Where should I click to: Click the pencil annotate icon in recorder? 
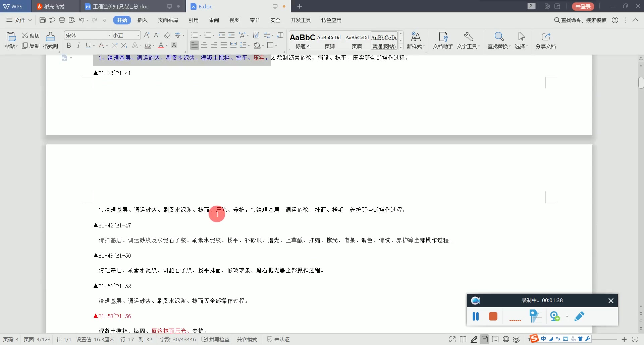click(579, 316)
